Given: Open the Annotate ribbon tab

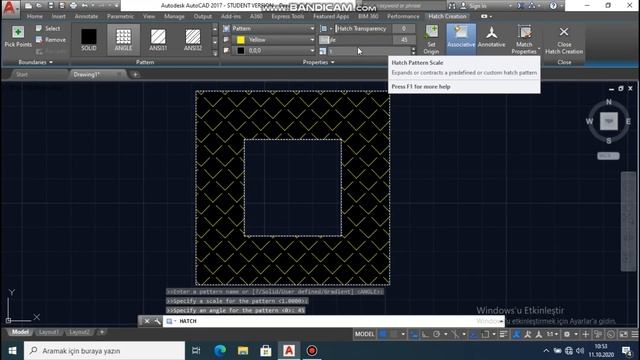Looking at the screenshot, I should coord(86,16).
